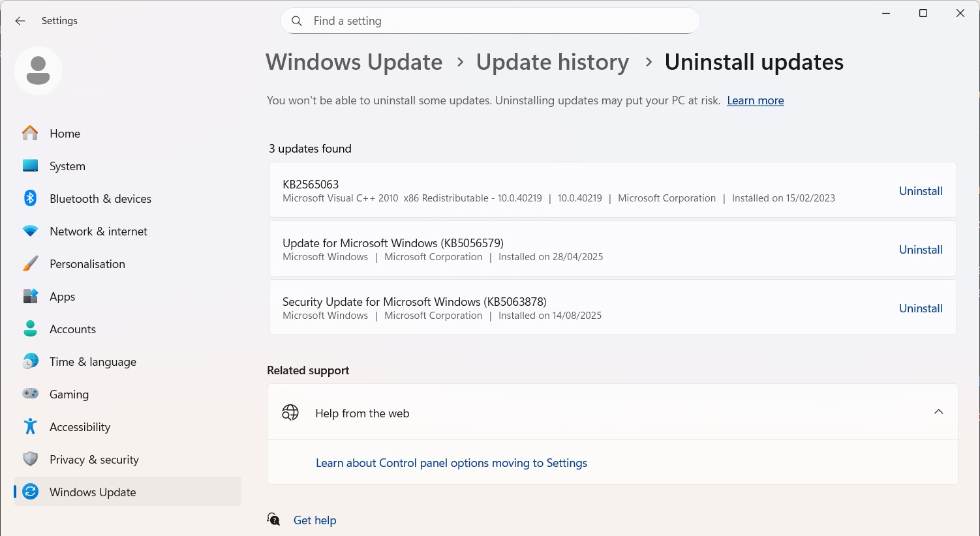The width and height of the screenshot is (980, 536).
Task: Select Apps in the sidebar
Action: pos(63,297)
